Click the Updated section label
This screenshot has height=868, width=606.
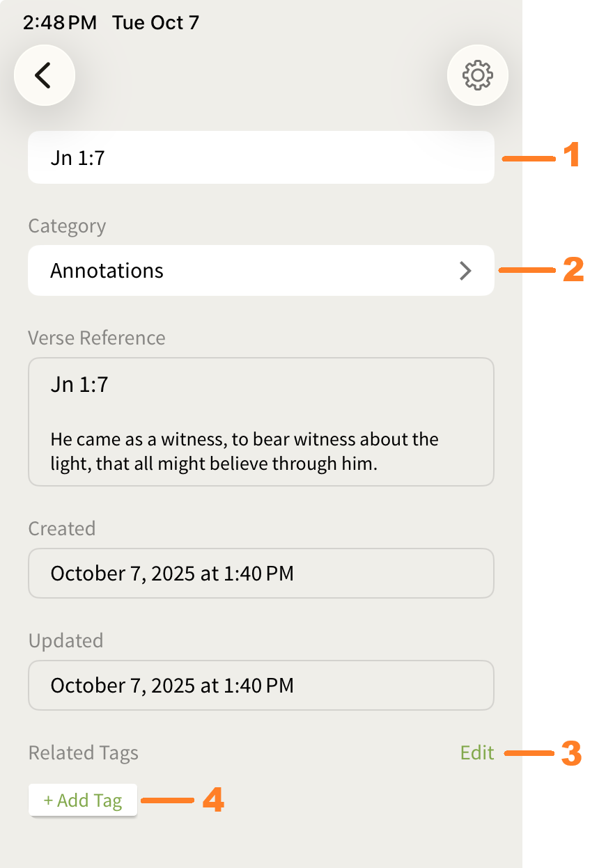(x=65, y=641)
